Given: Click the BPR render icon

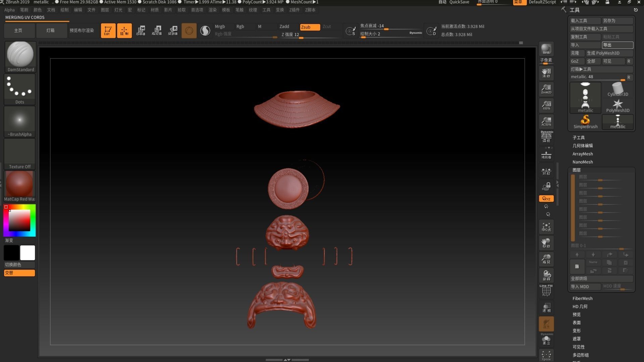Looking at the screenshot, I should pos(546,49).
